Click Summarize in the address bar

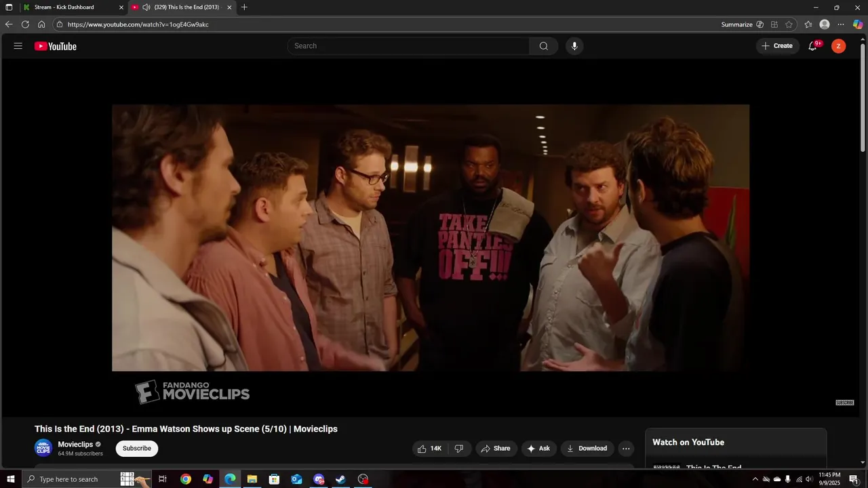[x=737, y=24]
